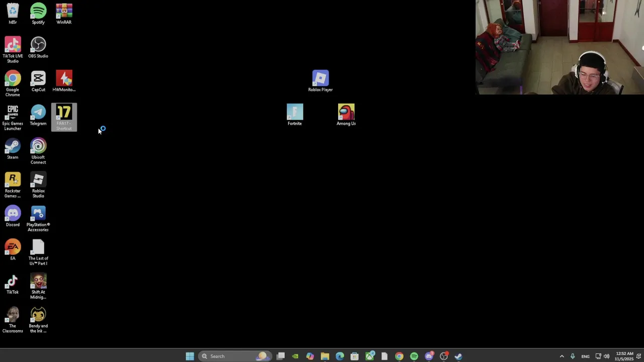644x362 pixels.
Task: Open the ENG language switcher
Action: click(585, 356)
